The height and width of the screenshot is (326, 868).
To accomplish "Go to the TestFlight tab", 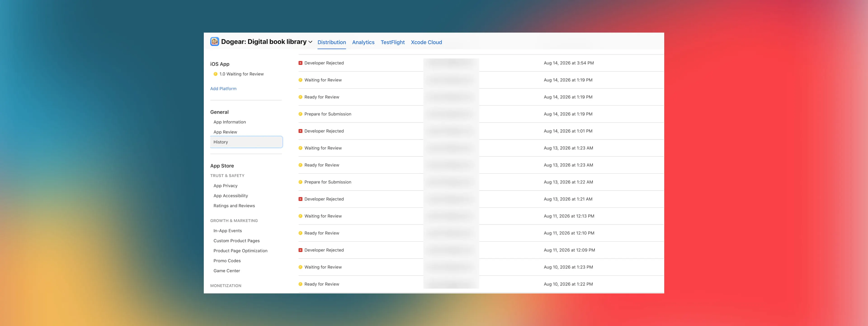I will coord(393,42).
